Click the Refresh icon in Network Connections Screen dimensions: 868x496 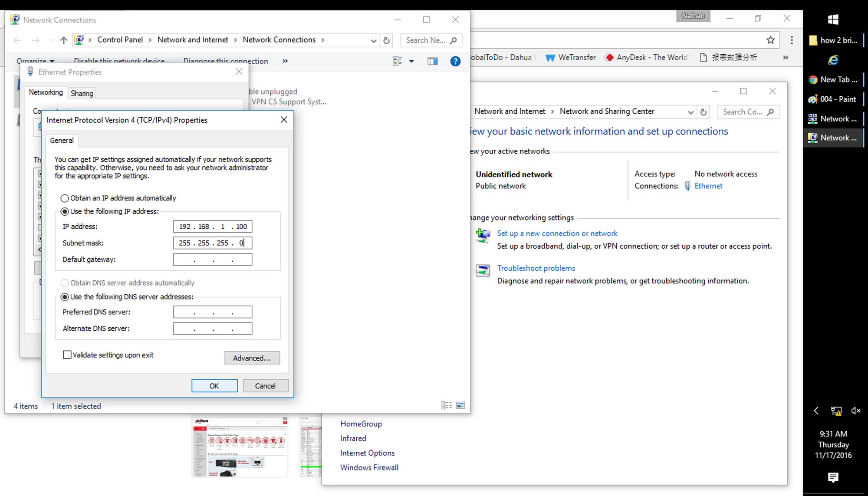pyautogui.click(x=386, y=40)
